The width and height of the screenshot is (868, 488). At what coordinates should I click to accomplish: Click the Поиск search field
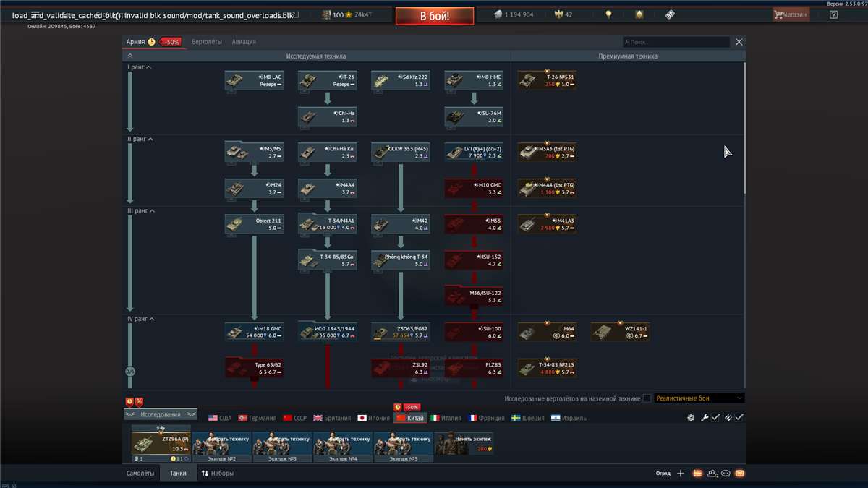[676, 43]
